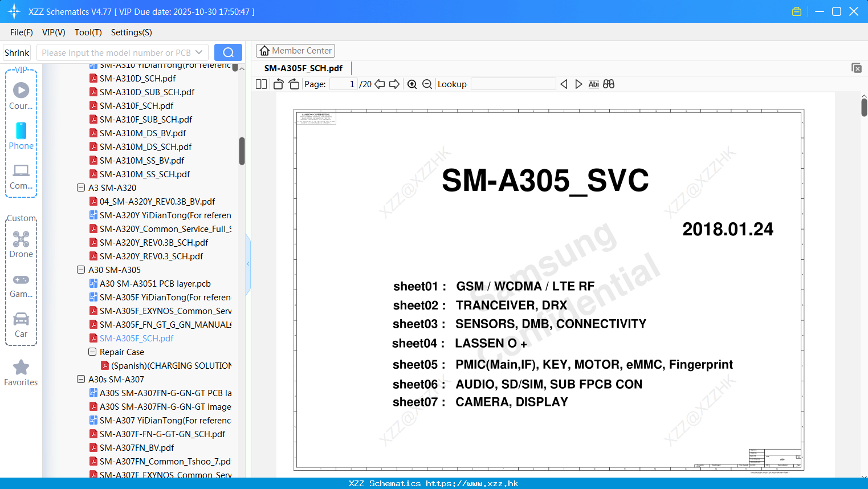
Task: Open the File(F) menu
Action: pyautogui.click(x=22, y=32)
